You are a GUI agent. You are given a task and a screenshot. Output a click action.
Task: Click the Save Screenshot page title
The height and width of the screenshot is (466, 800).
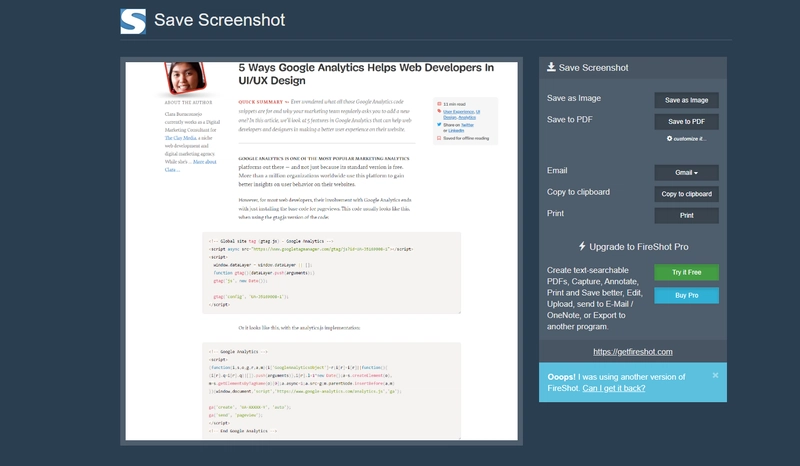(219, 20)
